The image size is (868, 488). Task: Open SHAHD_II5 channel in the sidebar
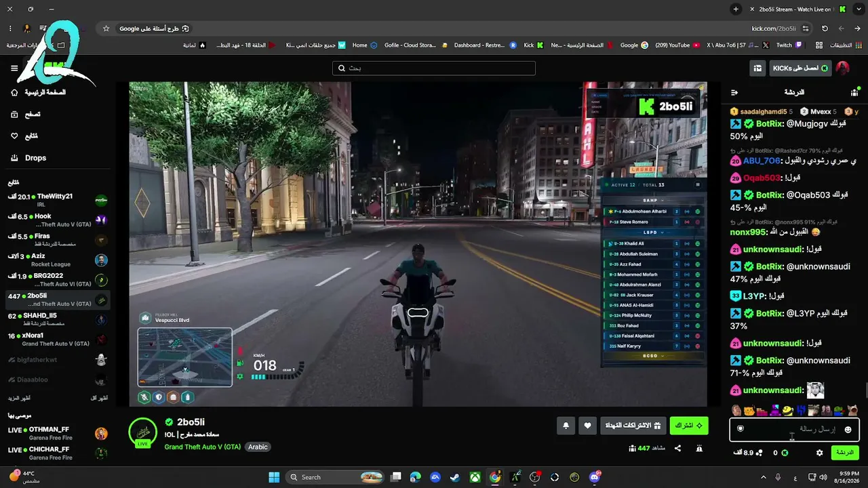click(x=58, y=319)
